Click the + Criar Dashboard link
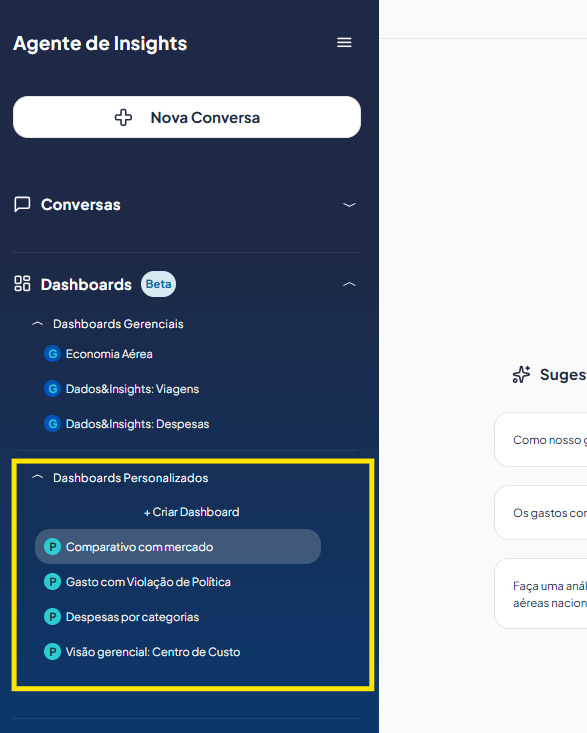This screenshot has height=733, width=587. tap(192, 512)
